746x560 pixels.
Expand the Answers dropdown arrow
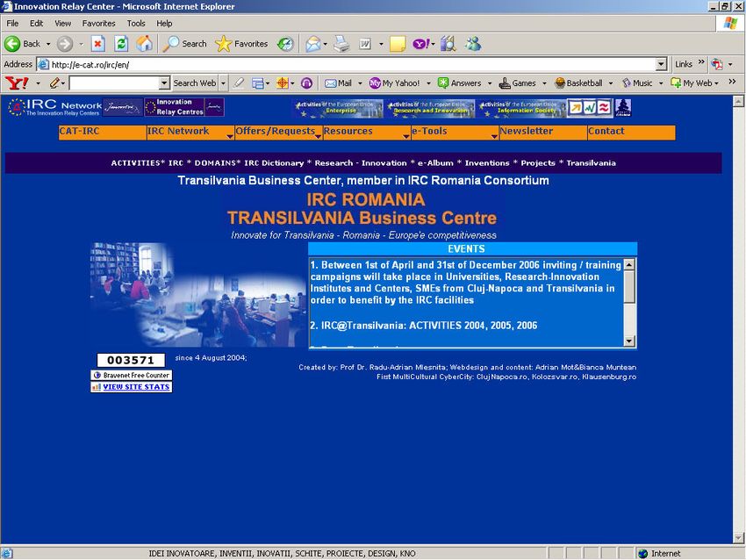[x=490, y=83]
